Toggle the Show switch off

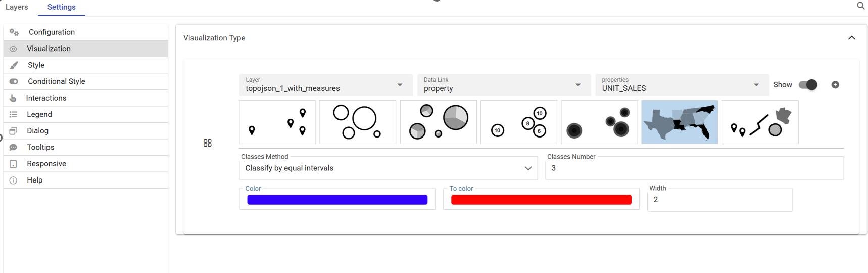click(x=808, y=85)
